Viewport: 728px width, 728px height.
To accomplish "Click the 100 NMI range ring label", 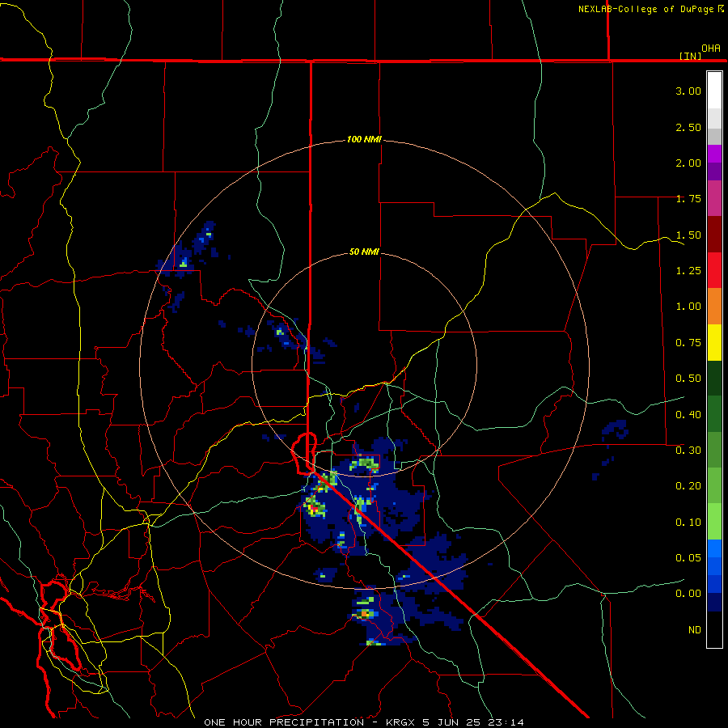I will tap(364, 139).
